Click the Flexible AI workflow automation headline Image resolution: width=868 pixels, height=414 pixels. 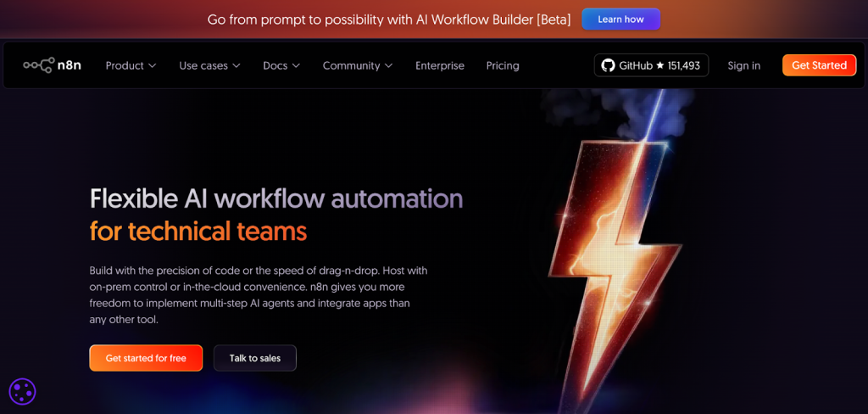point(276,199)
